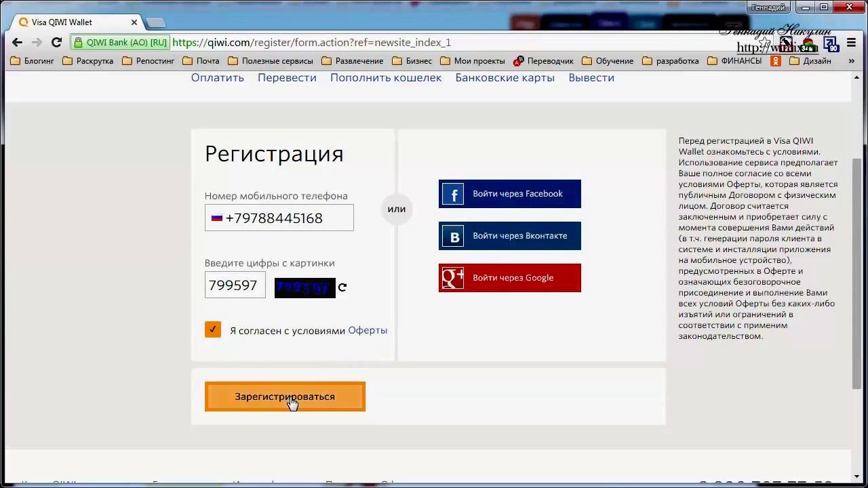Open the Мои проекты bookmarks folder
Image resolution: width=868 pixels, height=488 pixels.
click(473, 61)
